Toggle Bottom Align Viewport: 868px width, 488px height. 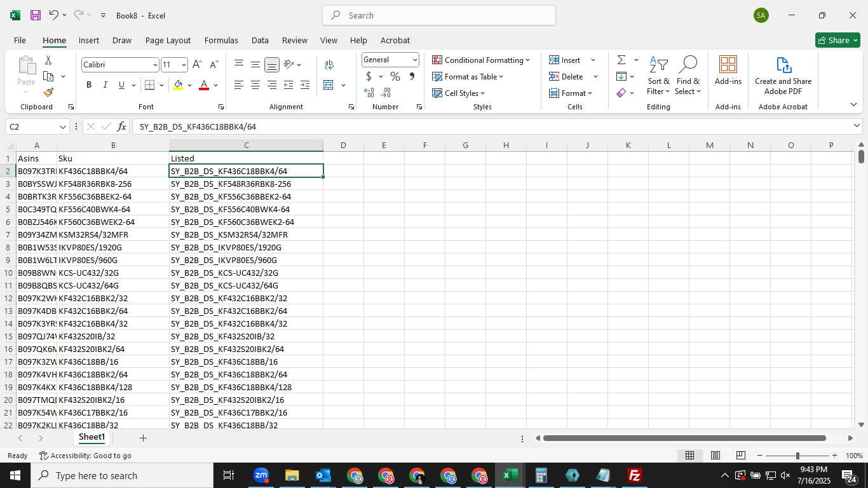[272, 64]
